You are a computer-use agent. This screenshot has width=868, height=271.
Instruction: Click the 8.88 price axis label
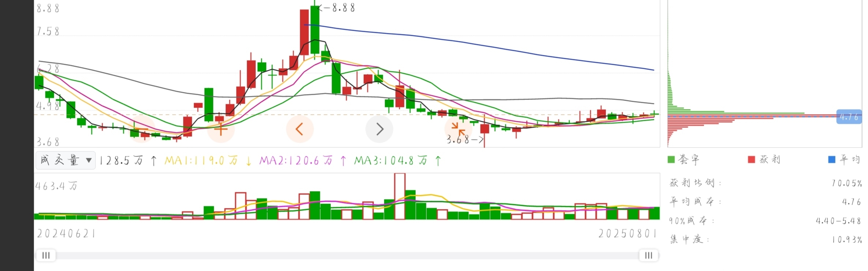[48, 8]
